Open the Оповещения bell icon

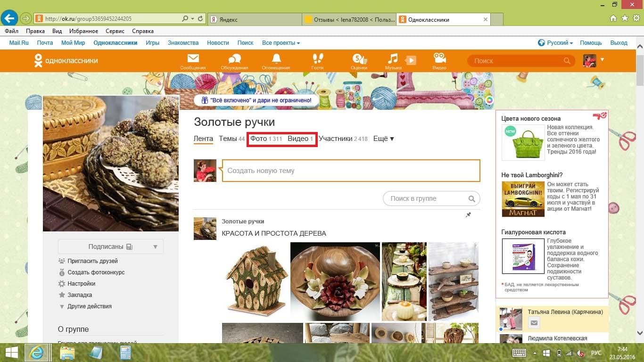[276, 59]
